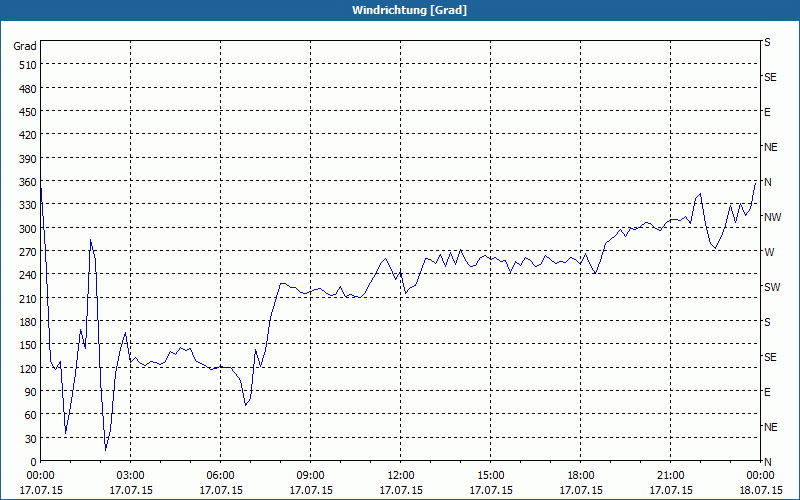Click the 09:00 time label

pyautogui.click(x=311, y=476)
